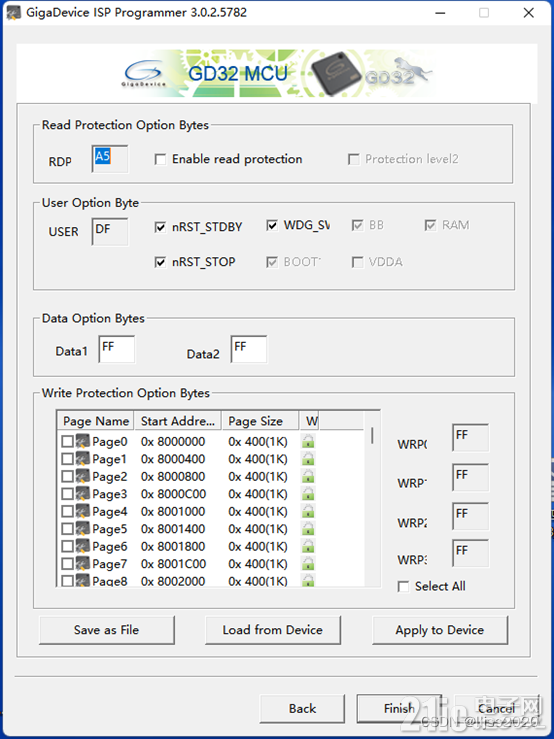This screenshot has height=739, width=554.
Task: Toggle the WDG_SW checkbox
Action: point(272,225)
